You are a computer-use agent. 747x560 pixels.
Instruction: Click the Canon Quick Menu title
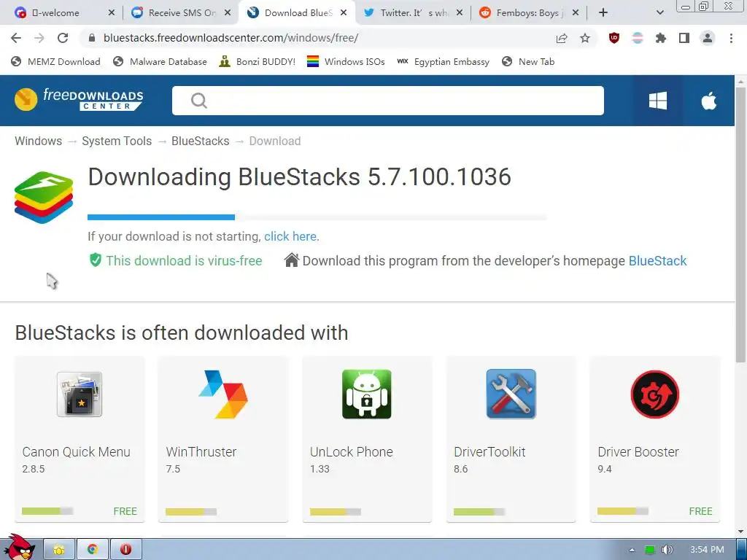click(x=76, y=452)
